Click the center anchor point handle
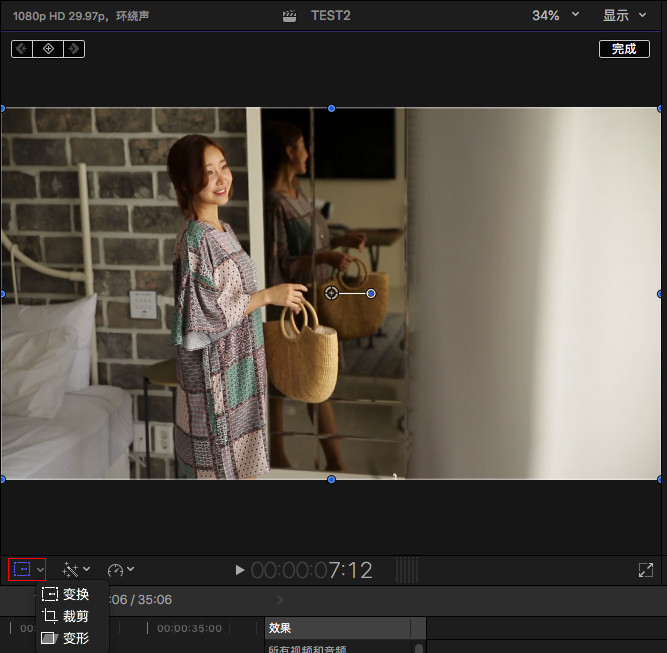The image size is (667, 653). [x=331, y=293]
